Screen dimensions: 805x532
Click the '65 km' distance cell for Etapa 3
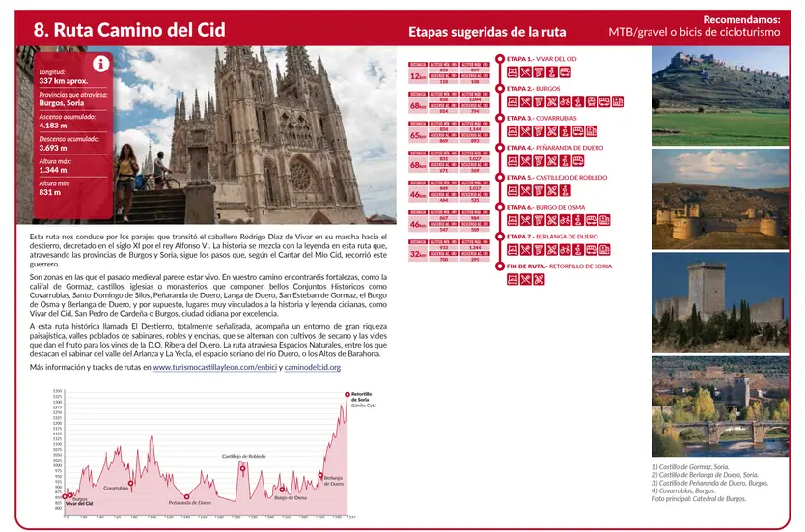point(418,135)
